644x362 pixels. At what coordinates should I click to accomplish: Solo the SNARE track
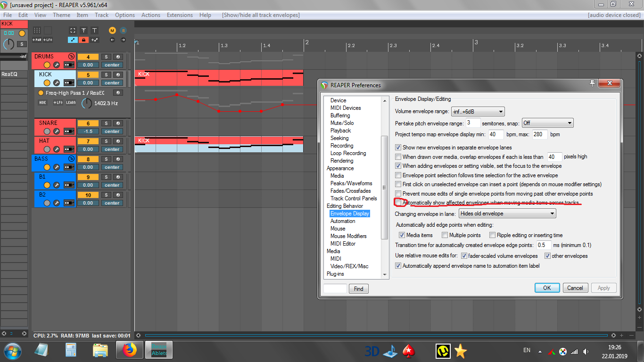[107, 123]
